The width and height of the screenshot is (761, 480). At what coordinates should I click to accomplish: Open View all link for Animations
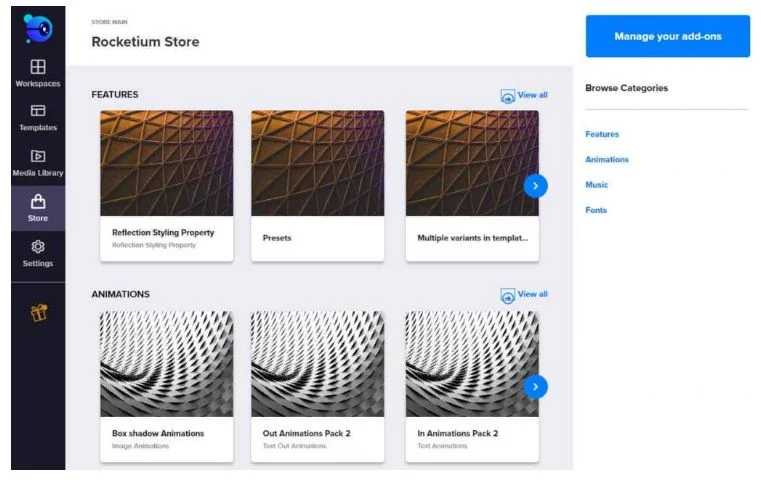coord(532,294)
